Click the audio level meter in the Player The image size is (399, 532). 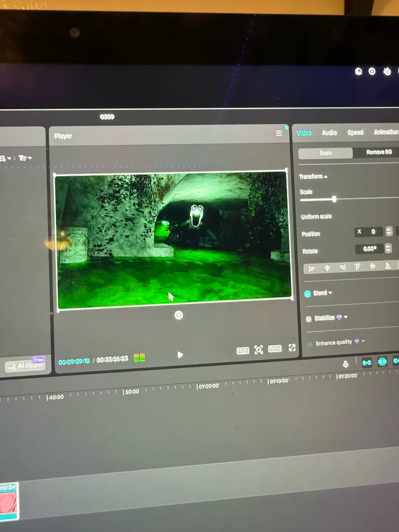[140, 358]
